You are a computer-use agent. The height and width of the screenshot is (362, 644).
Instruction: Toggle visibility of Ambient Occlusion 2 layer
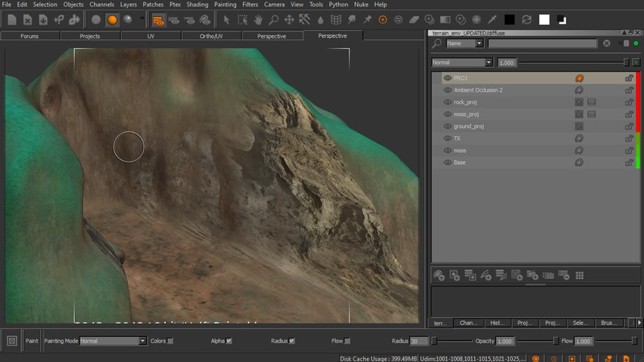tap(448, 90)
